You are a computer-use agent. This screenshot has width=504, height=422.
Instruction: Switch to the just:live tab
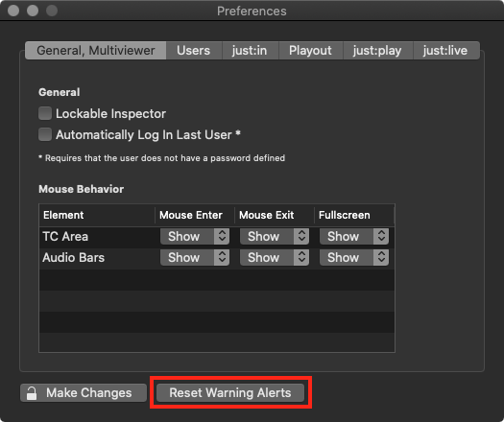[445, 51]
